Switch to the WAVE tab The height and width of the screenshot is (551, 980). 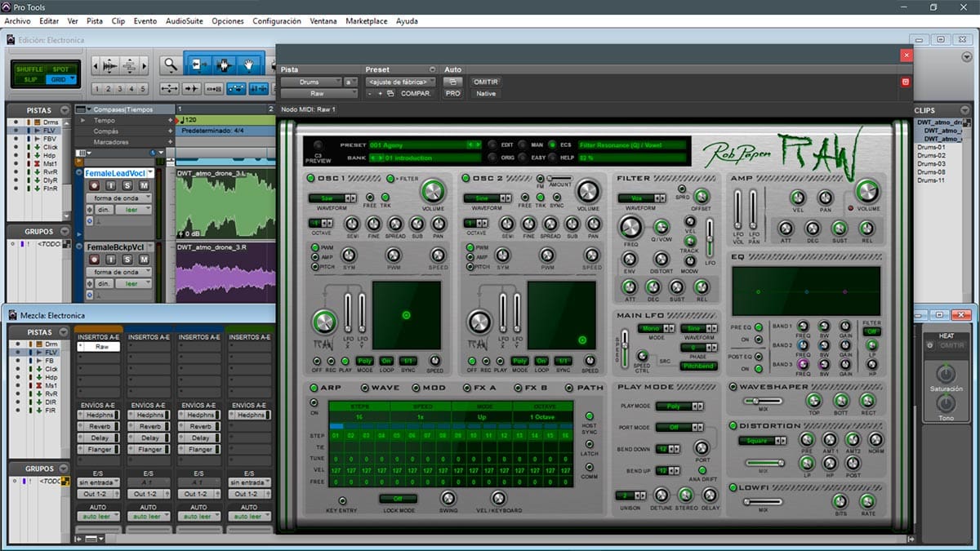[x=379, y=387]
